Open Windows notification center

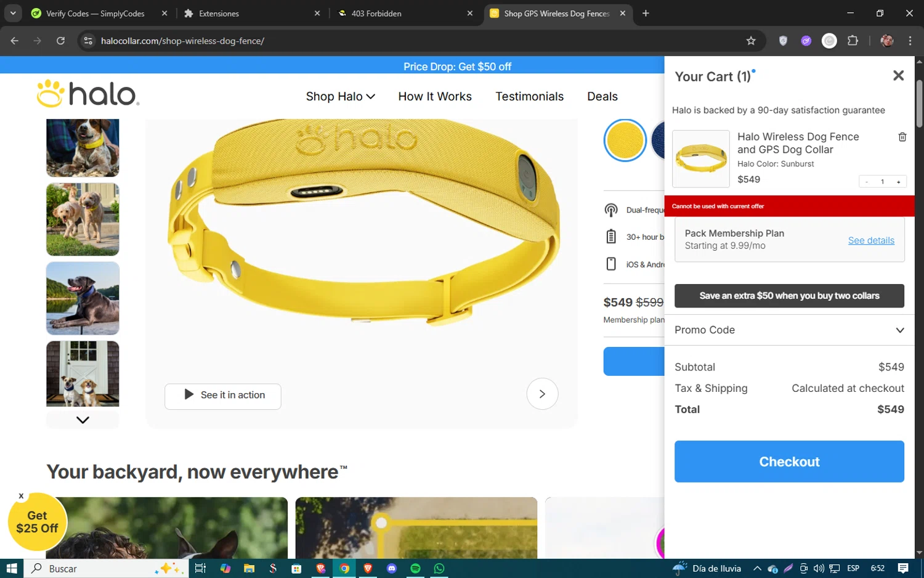click(903, 568)
